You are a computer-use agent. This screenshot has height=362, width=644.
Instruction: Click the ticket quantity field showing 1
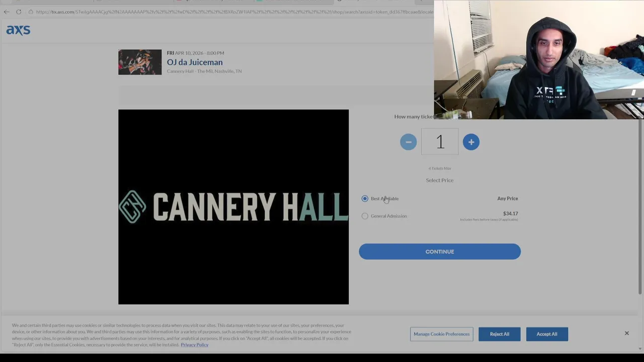(x=440, y=142)
